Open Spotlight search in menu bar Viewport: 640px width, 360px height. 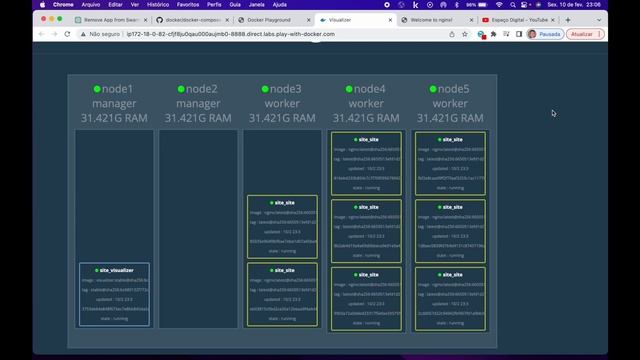[x=513, y=5]
